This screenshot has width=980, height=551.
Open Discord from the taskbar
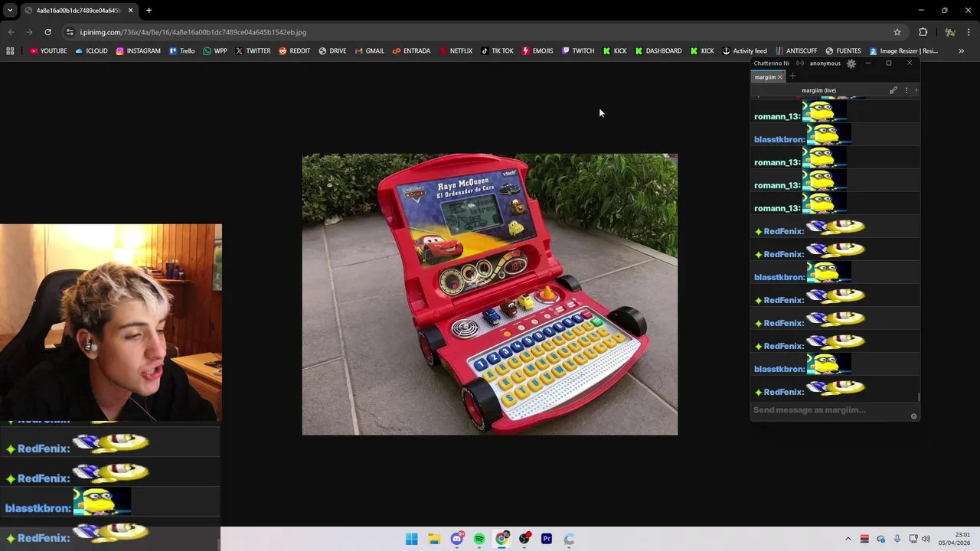tap(457, 539)
